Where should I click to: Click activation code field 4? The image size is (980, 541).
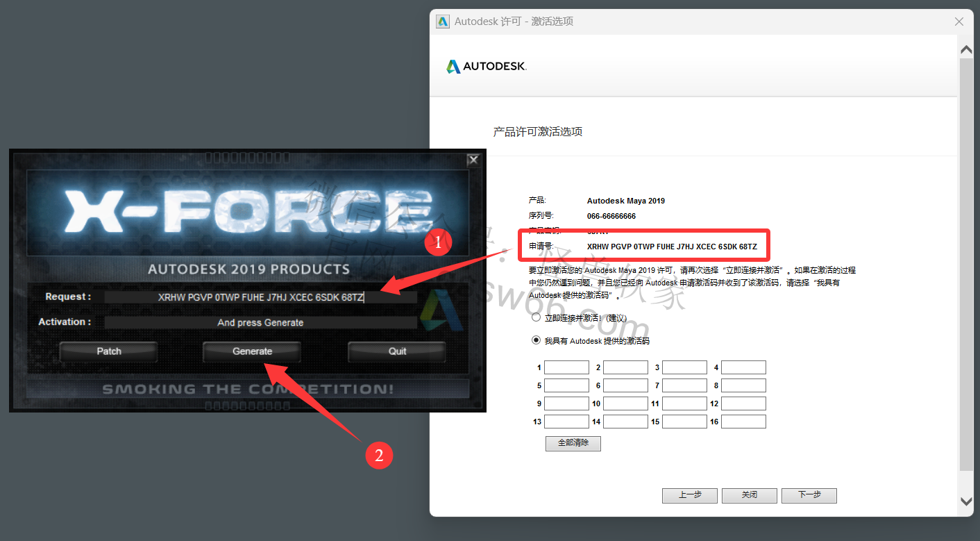pos(743,367)
